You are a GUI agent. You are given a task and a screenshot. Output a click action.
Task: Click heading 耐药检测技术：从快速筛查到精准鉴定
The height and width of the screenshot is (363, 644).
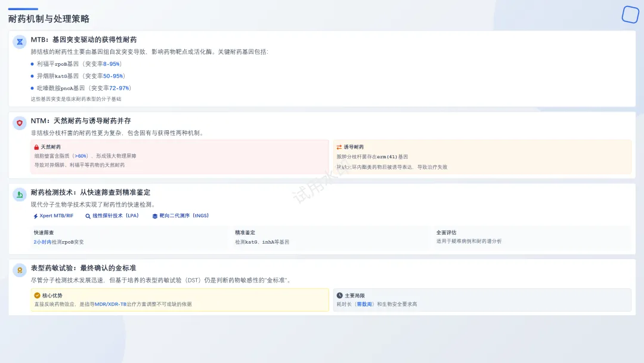click(91, 192)
